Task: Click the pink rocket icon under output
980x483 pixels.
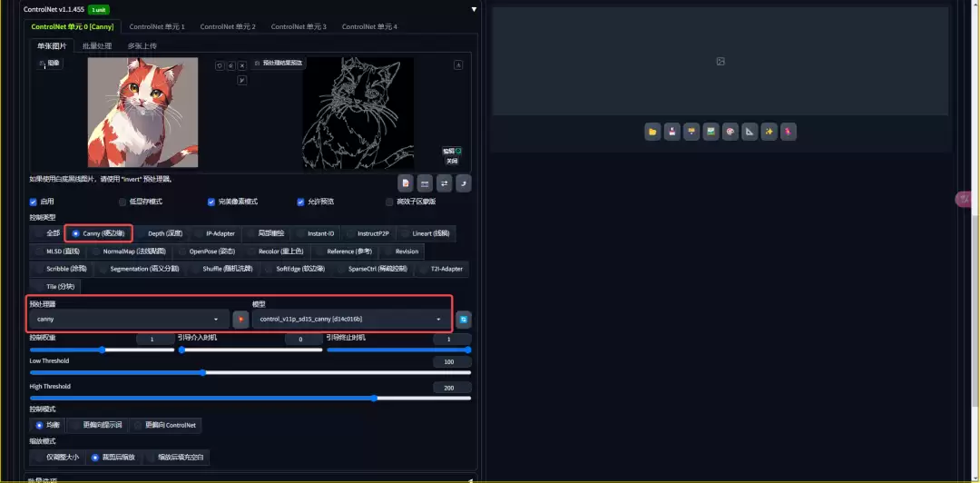Action: pos(789,132)
